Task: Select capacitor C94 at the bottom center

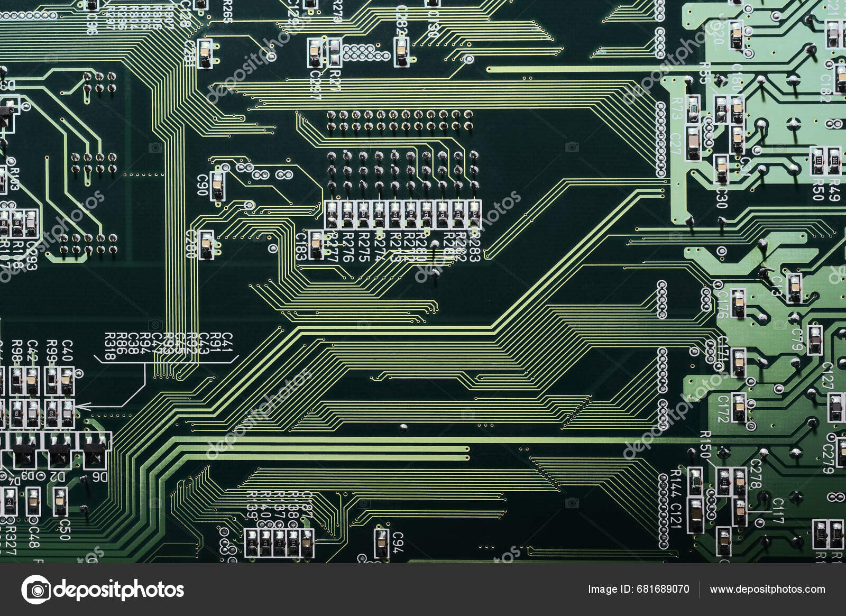Action: (x=381, y=544)
